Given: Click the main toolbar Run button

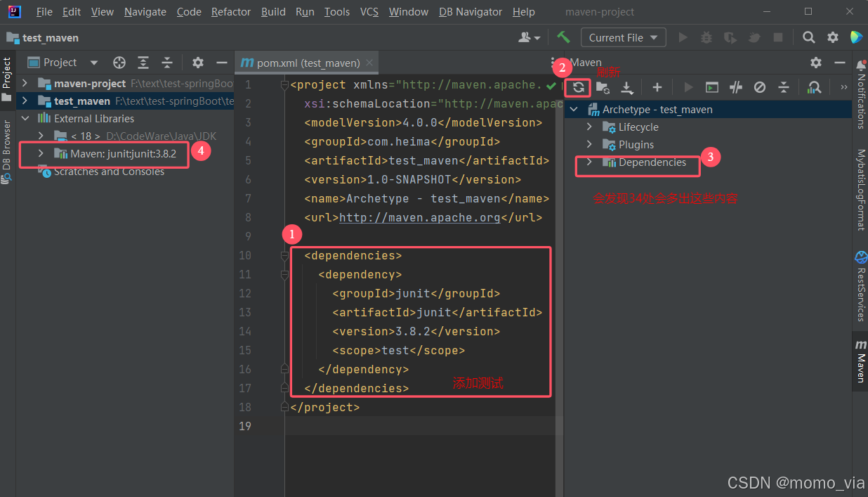Looking at the screenshot, I should (x=682, y=37).
